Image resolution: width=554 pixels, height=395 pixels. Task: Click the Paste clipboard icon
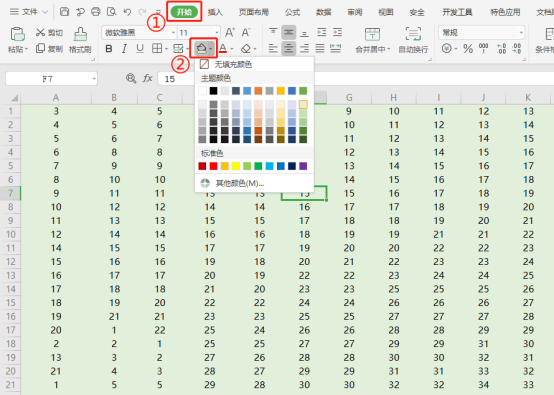pyautogui.click(x=17, y=34)
